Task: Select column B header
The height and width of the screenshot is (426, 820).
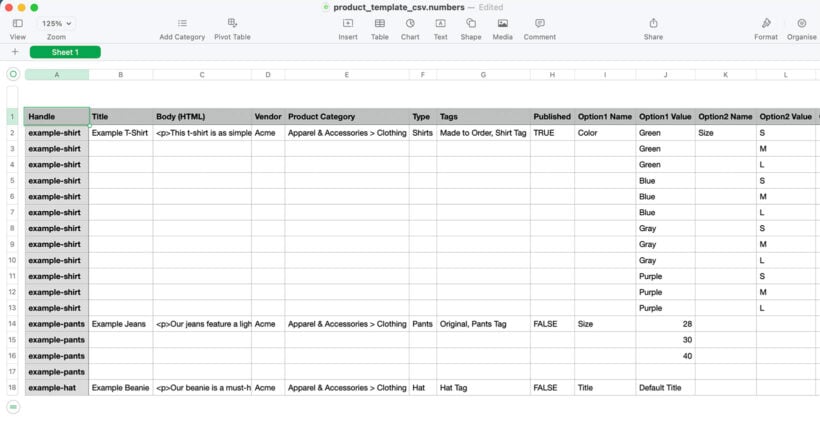Action: [121, 75]
